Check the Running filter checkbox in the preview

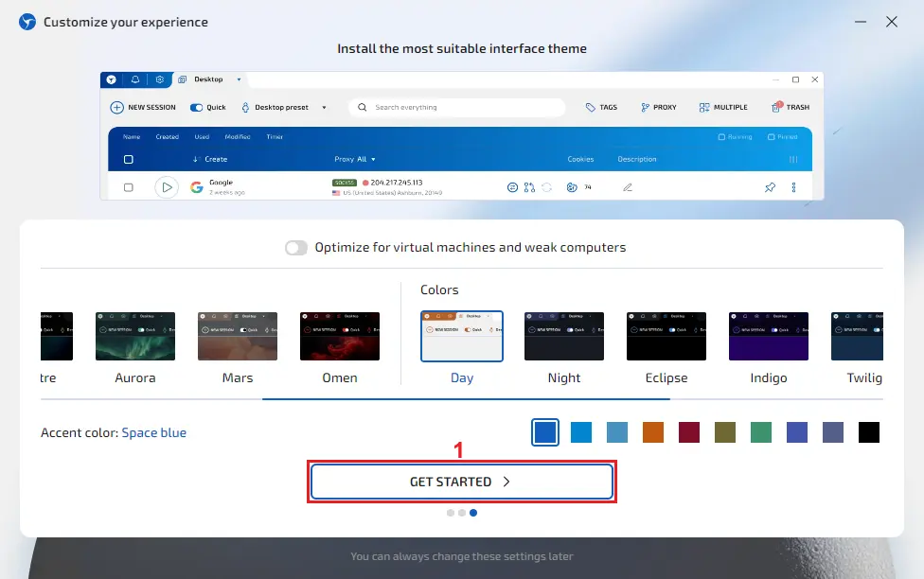(x=721, y=136)
